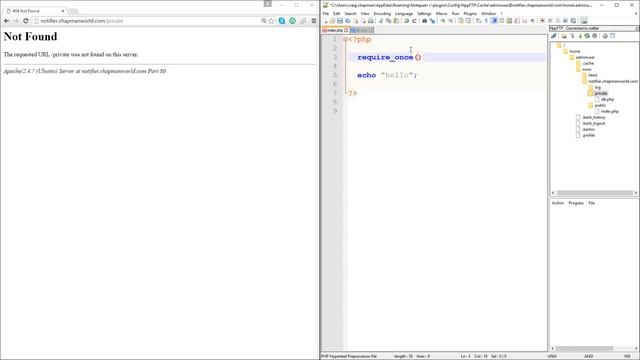Click the Print toolbar icon
The height and width of the screenshot is (360, 640).
[371, 21]
